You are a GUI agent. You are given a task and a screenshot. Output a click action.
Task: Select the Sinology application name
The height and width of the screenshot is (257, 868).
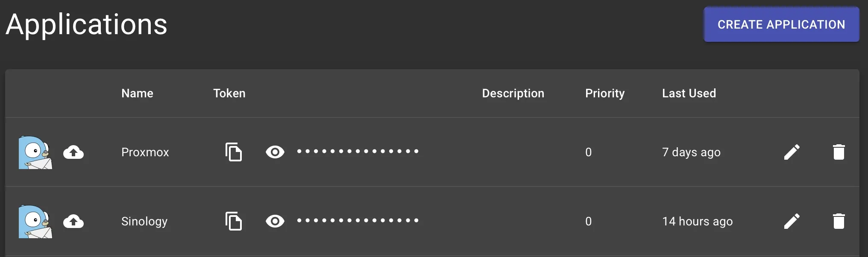(x=144, y=221)
